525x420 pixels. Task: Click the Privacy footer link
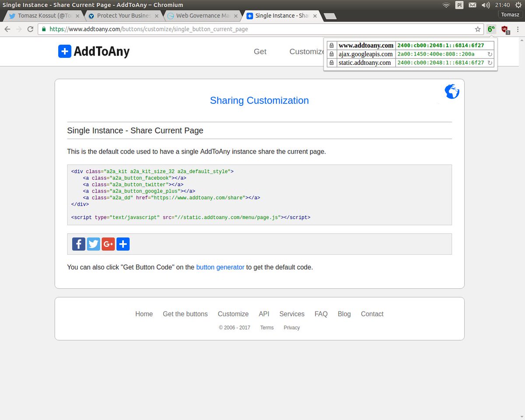[x=292, y=328]
